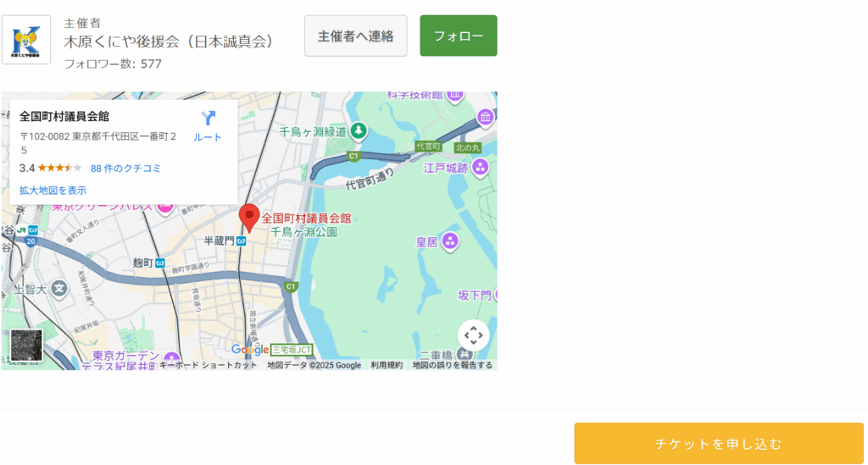Viewport: 868px width, 465px height.
Task: Click the 江戸城跡 purple landmark icon
Action: 480,168
